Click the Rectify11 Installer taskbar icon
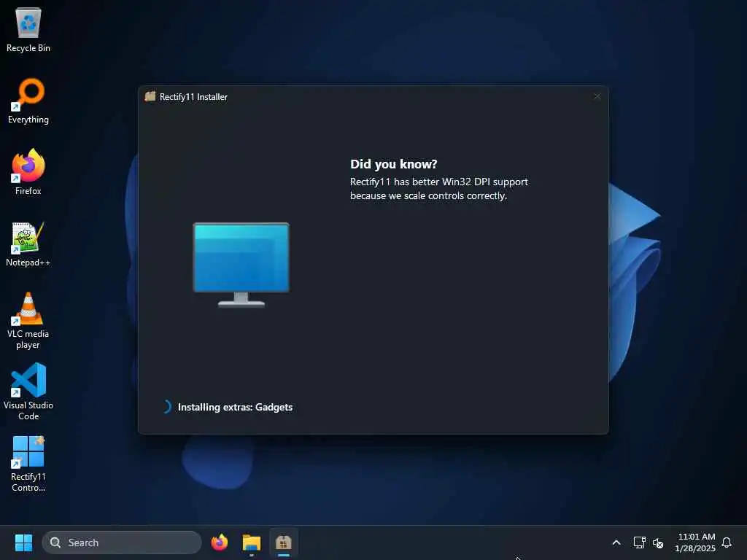 284,542
